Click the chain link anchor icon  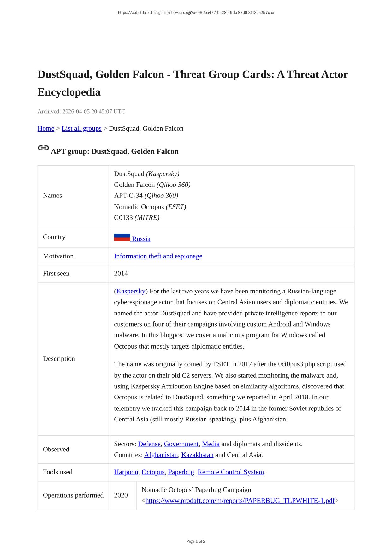point(43,148)
